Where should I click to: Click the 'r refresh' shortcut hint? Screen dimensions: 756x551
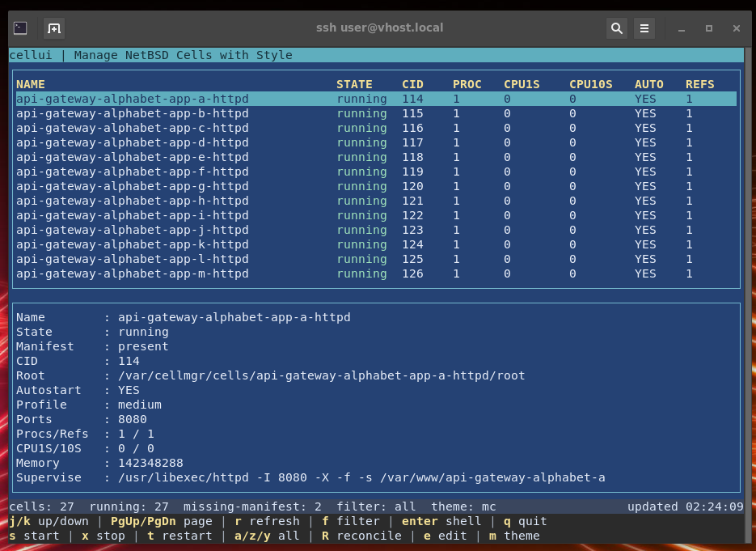[x=267, y=521]
